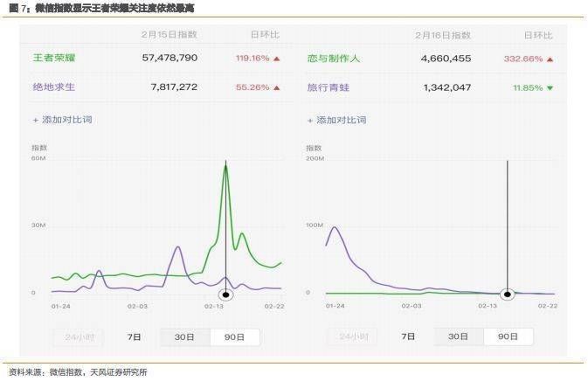Click the red up arrow beside 119.16%
Viewport: 588px width, 381px height.
[277, 59]
